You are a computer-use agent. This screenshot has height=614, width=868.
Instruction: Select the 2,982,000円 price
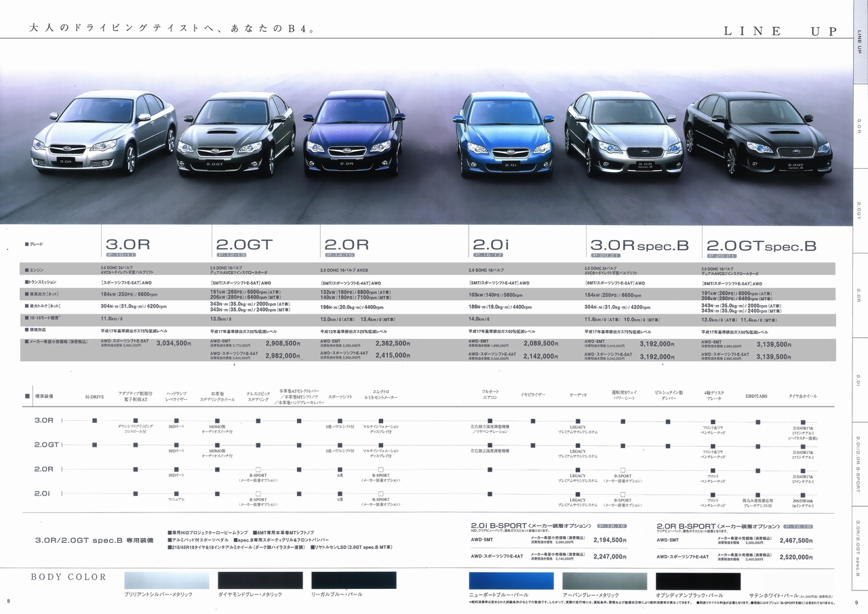[x=282, y=355]
